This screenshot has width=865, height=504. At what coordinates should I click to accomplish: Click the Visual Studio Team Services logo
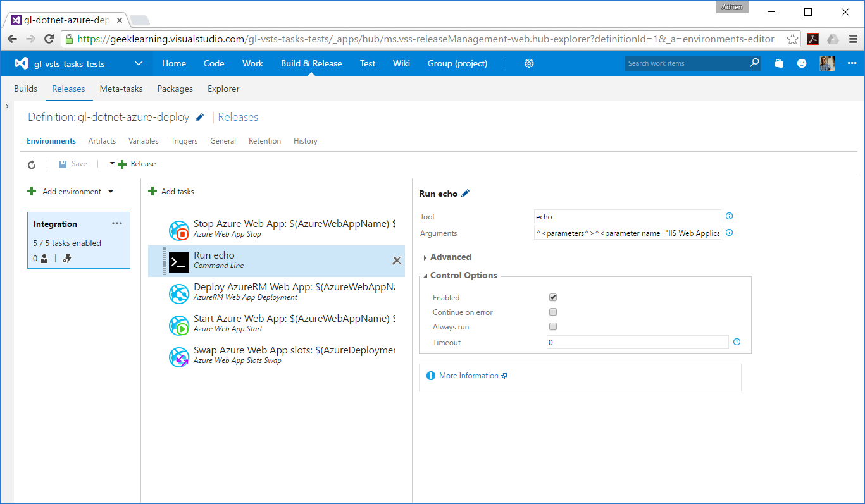pos(22,63)
